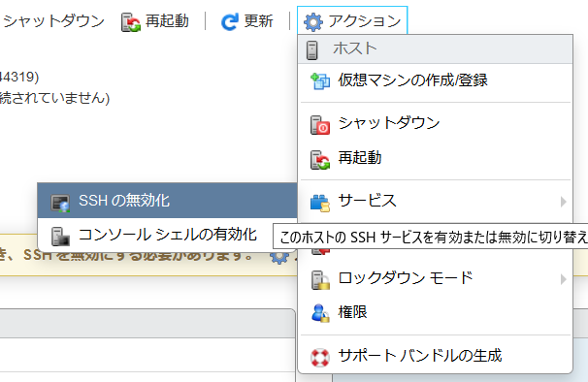Click the シャットダウン toolbar button

click(x=52, y=21)
